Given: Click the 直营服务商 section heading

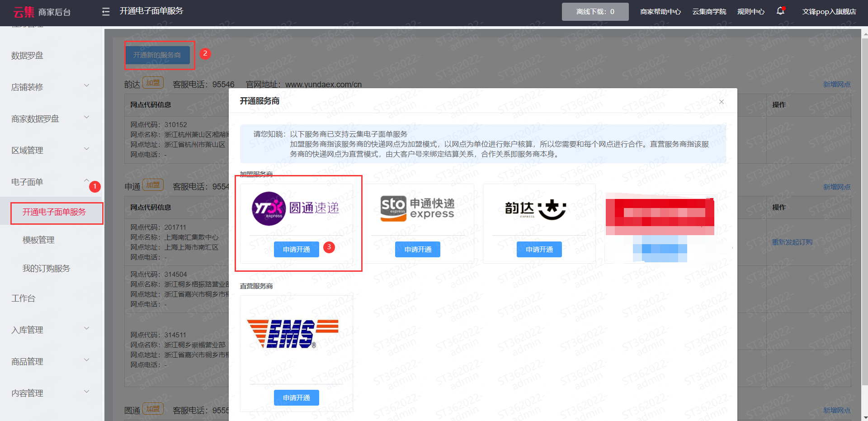Looking at the screenshot, I should click(x=256, y=286).
